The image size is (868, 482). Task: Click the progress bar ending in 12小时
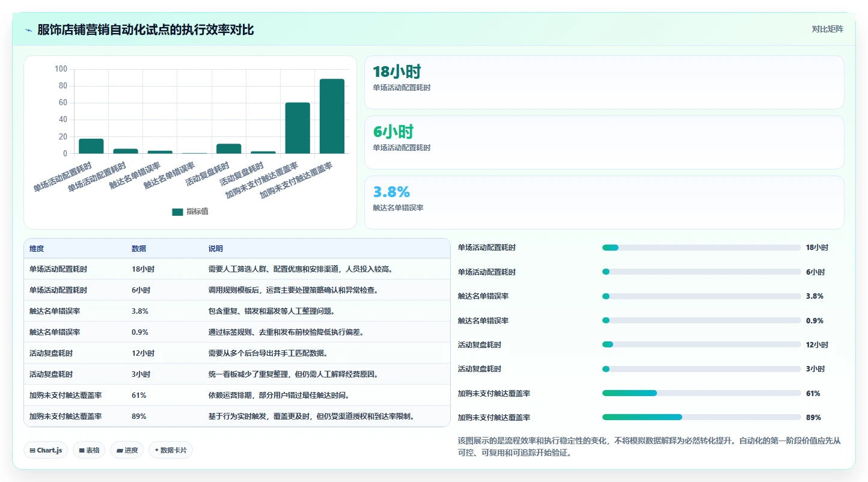click(701, 344)
